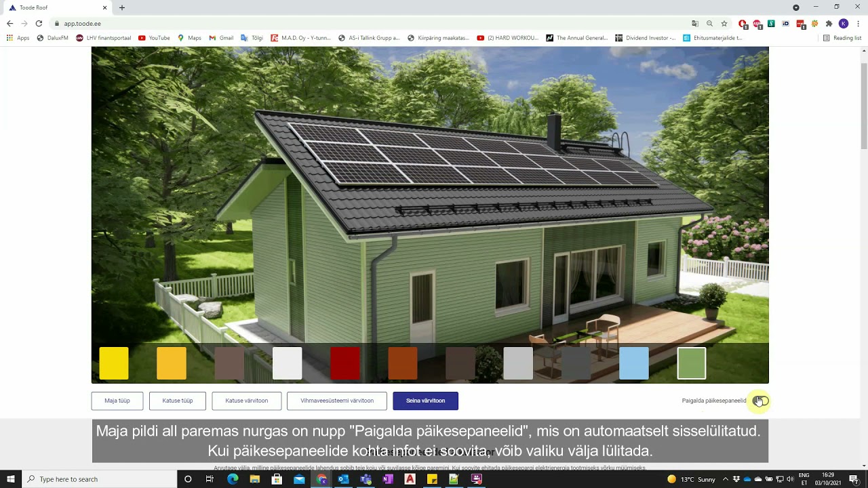Open Outlook from the taskbar
868x488 pixels.
click(x=343, y=479)
